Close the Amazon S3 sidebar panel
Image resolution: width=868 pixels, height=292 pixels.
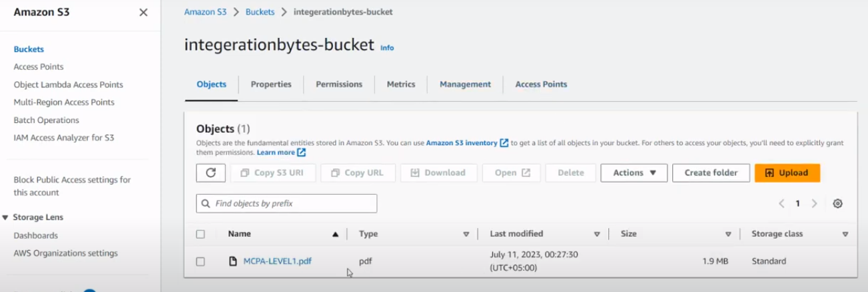143,13
